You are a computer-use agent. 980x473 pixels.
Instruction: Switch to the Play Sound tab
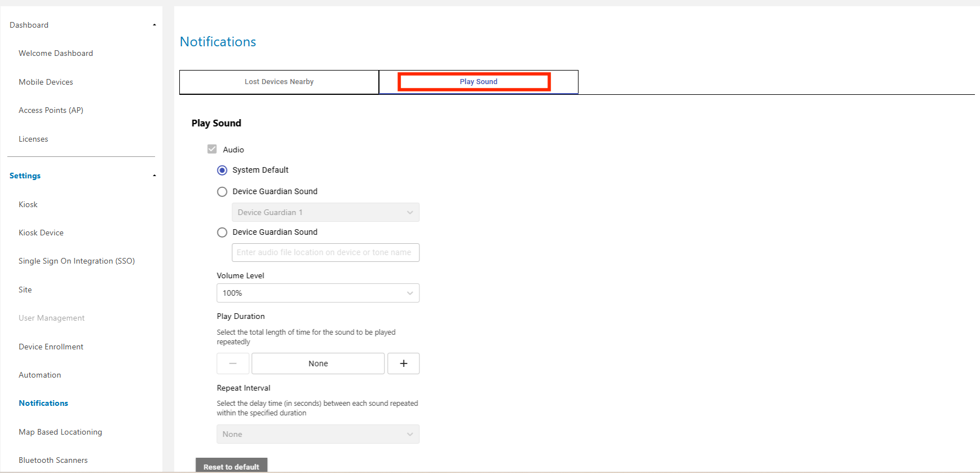coord(478,82)
